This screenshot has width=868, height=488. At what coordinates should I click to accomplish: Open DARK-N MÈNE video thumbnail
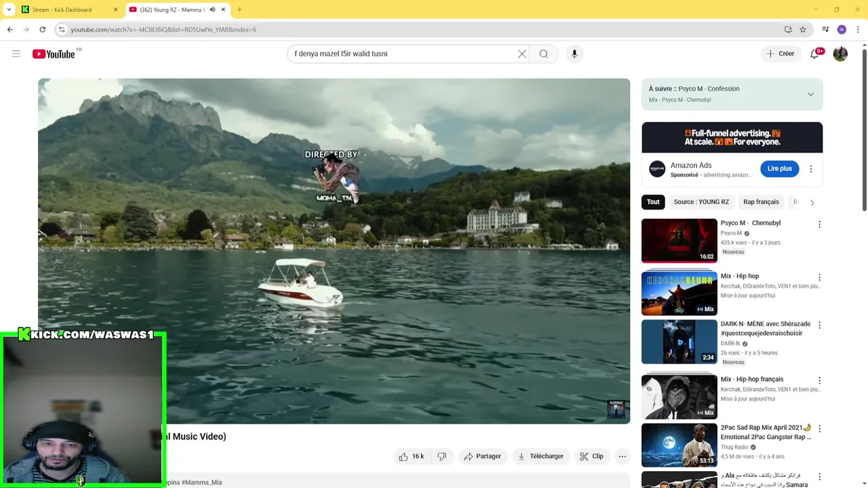pyautogui.click(x=679, y=342)
